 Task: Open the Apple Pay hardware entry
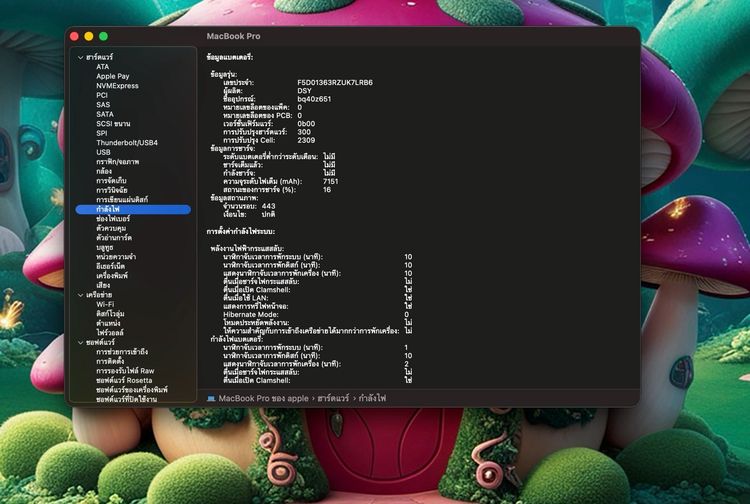112,76
